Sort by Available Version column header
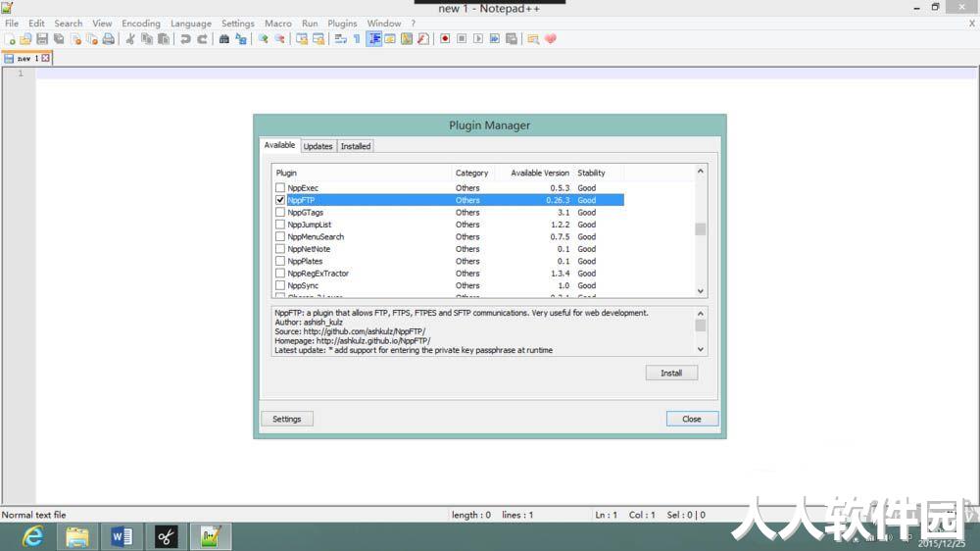Viewport: 980px width, 551px height. click(x=534, y=173)
